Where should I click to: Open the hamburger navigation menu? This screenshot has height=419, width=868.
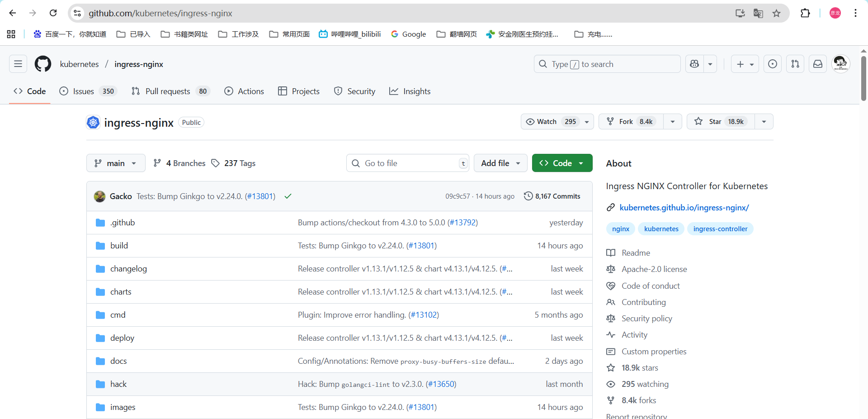pyautogui.click(x=18, y=64)
